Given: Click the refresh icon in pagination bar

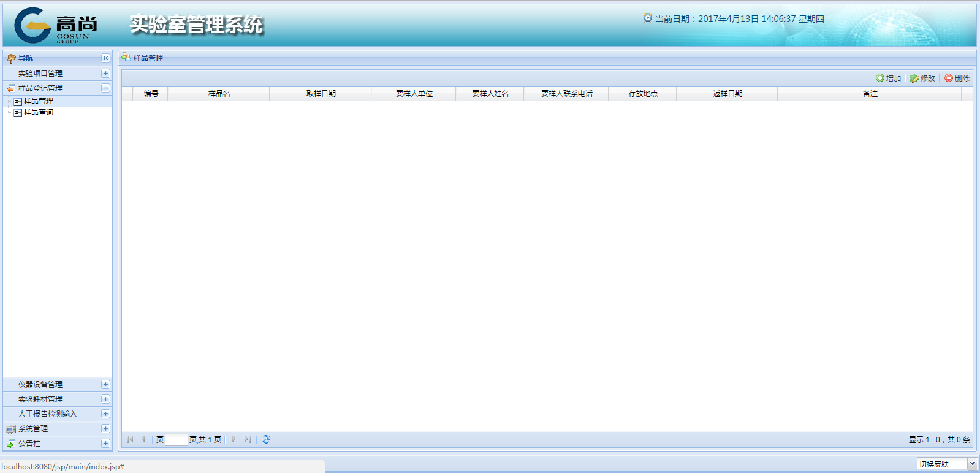Looking at the screenshot, I should tap(266, 439).
